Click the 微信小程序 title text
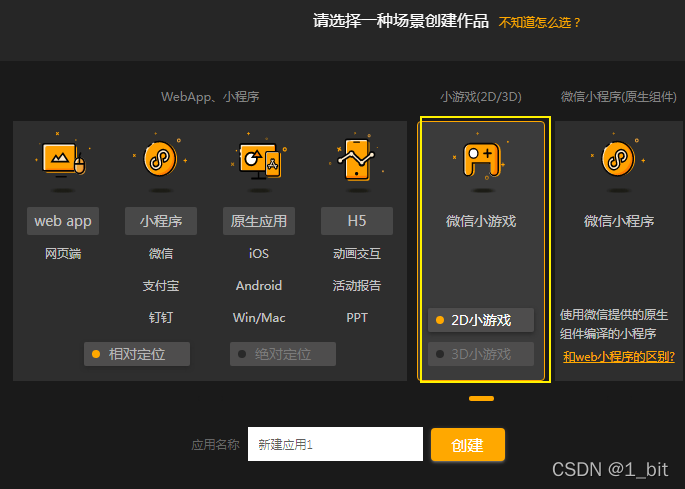The width and height of the screenshot is (685, 489). pos(619,221)
